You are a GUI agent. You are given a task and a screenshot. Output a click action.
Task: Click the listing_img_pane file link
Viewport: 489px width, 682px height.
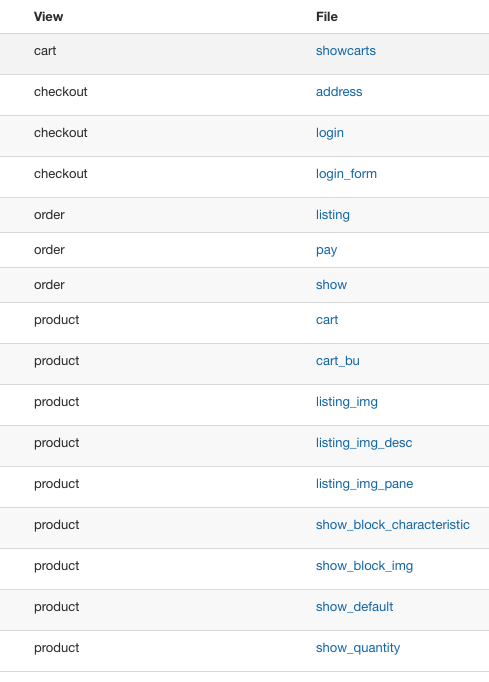365,484
